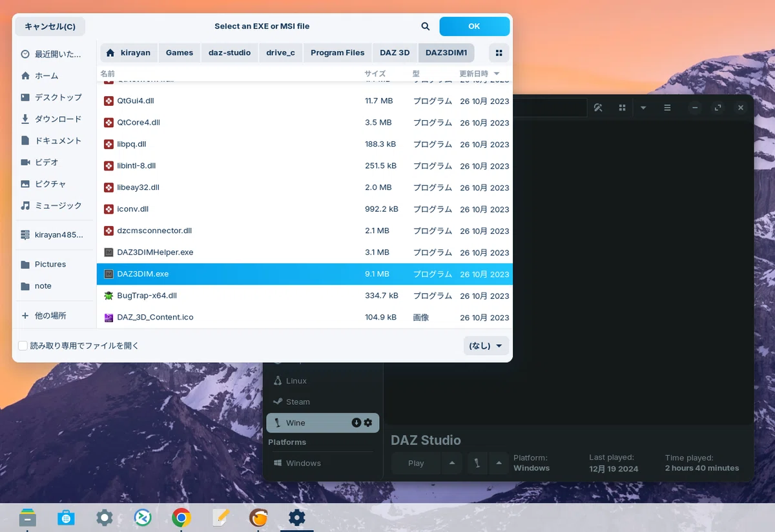
Task: Sort by 型 column header
Action: [x=417, y=74]
